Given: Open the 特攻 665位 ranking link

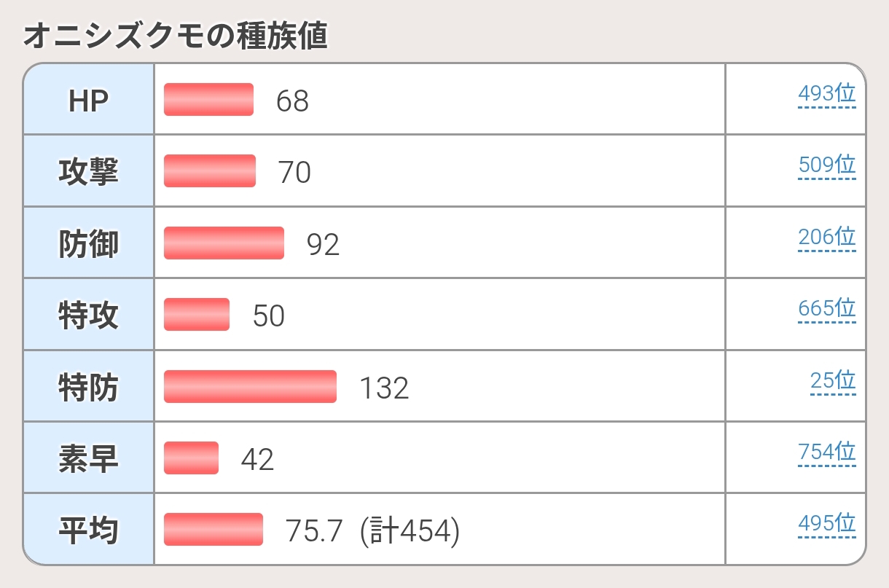Looking at the screenshot, I should pos(826,309).
